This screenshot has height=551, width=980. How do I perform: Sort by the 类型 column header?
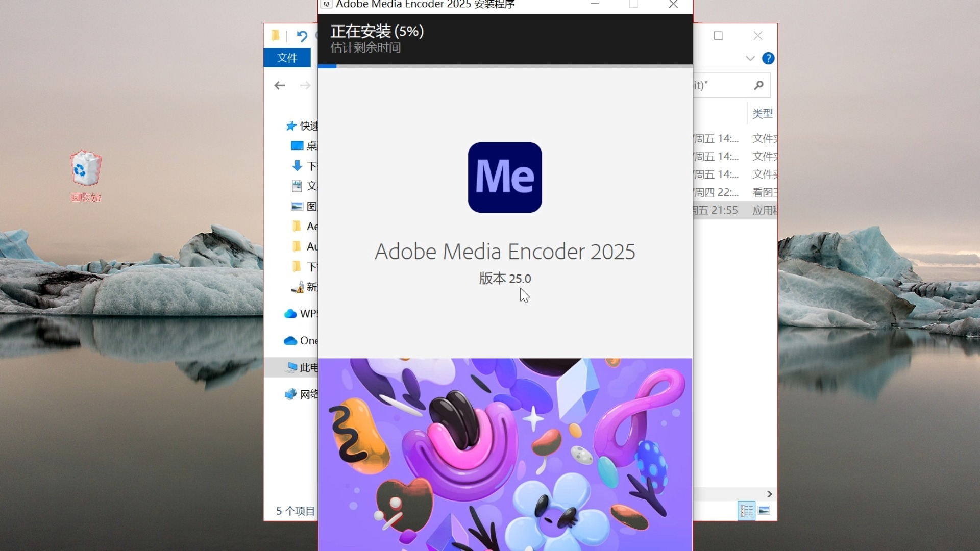(763, 113)
